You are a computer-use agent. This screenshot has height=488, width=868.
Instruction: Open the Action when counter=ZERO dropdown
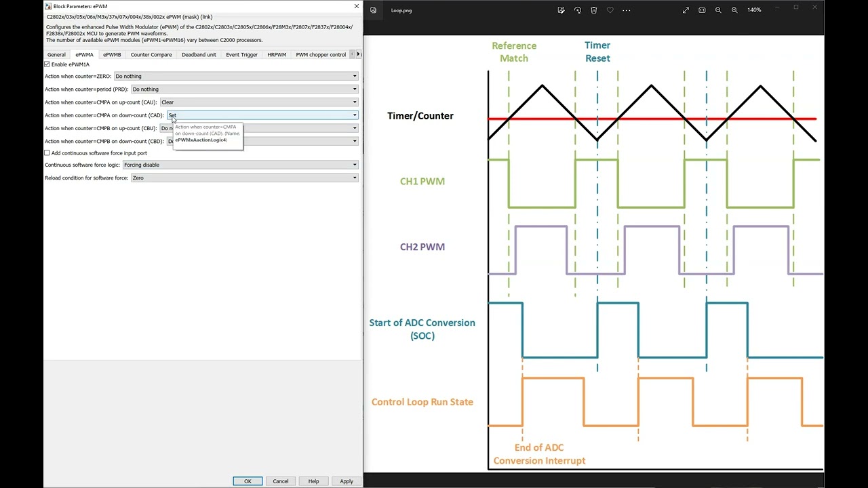236,76
